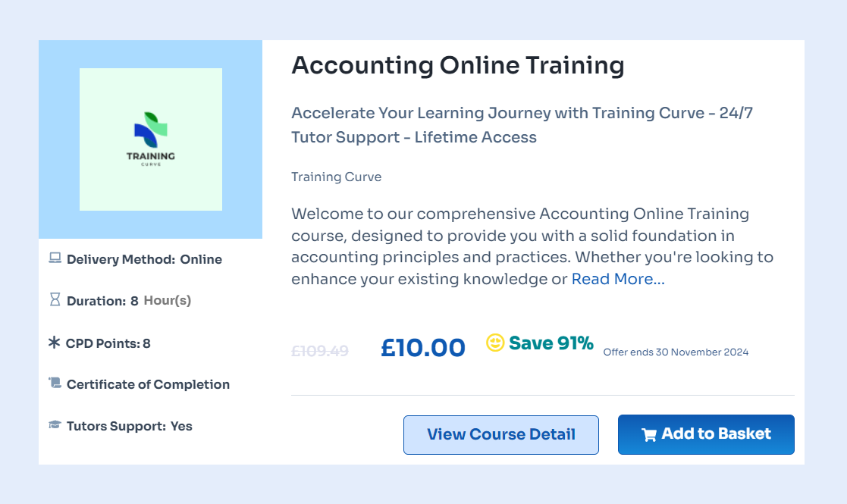Click the £10.00 discounted price

coord(422,348)
